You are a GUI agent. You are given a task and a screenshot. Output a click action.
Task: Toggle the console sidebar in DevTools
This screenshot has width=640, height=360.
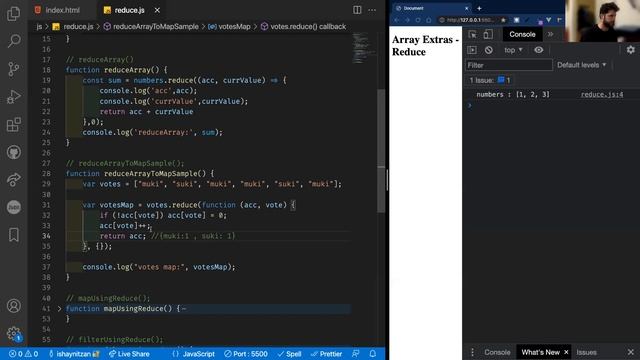(472, 50)
